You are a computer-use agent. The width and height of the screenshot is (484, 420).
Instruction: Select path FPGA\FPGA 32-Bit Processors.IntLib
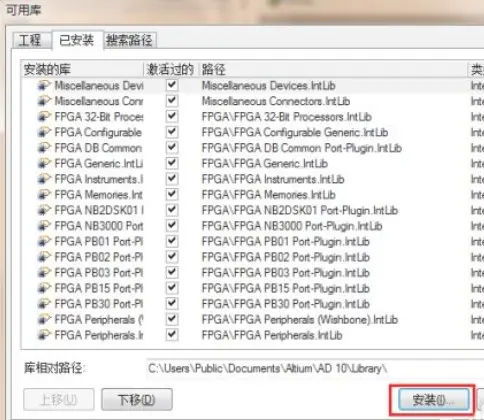click(x=287, y=117)
